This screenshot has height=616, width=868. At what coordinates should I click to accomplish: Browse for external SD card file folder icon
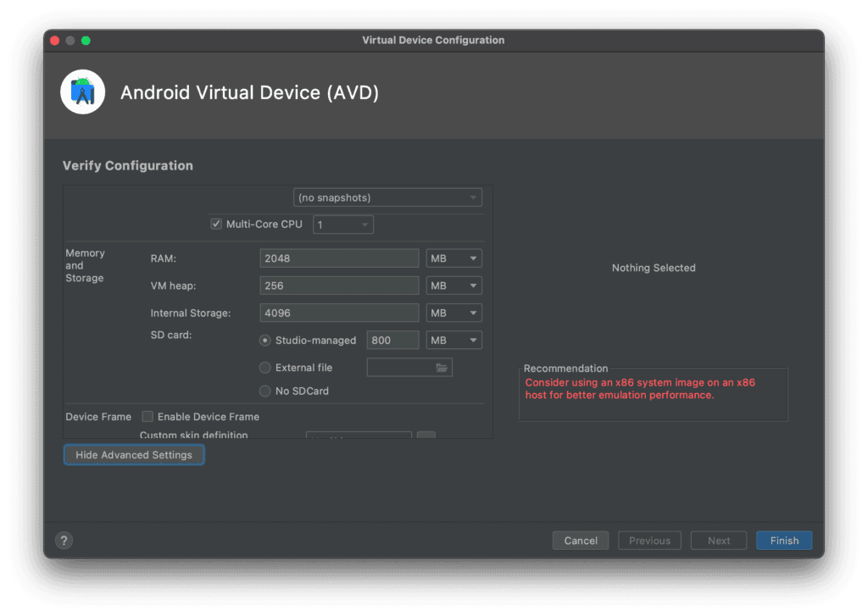441,368
